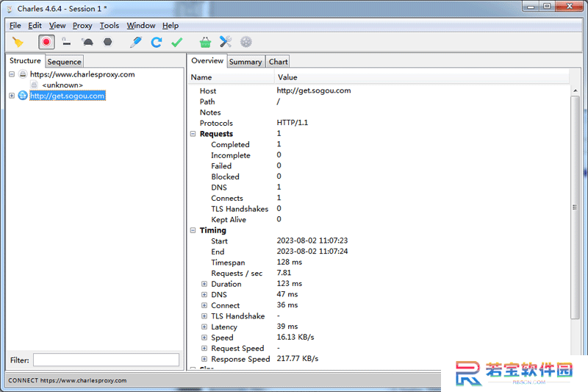Click the globe icon beside get.sogou.com
Image resolution: width=588 pixels, height=392 pixels.
click(x=23, y=96)
